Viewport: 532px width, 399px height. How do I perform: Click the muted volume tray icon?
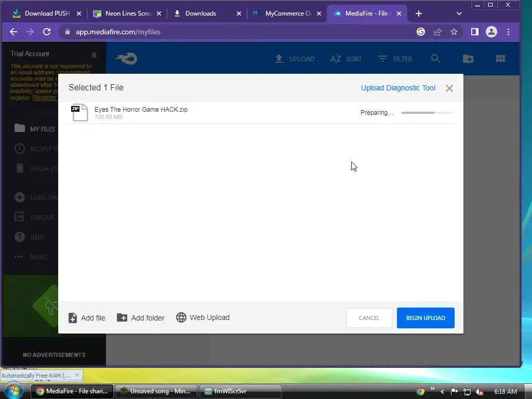pos(479,392)
